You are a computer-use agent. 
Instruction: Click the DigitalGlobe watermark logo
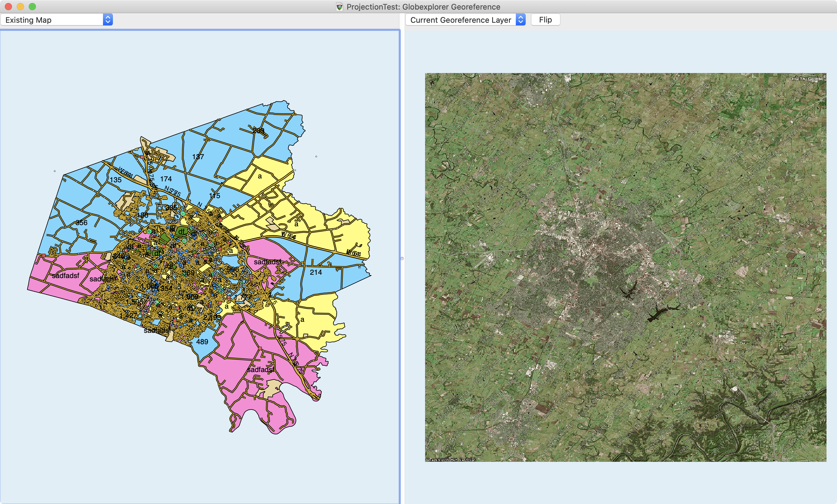pos(807,78)
